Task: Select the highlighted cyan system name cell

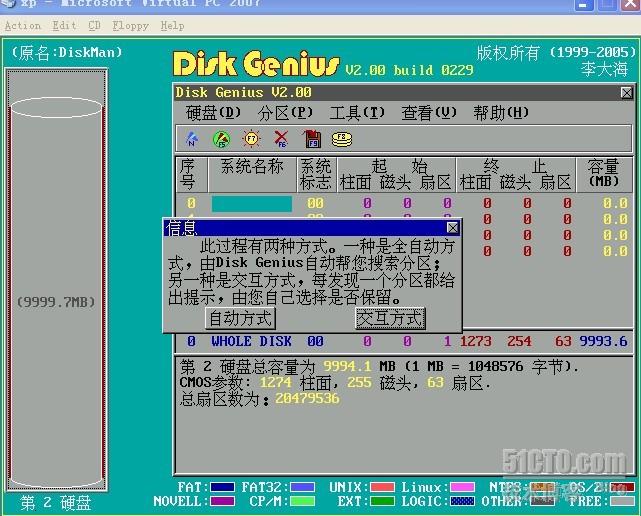Action: pos(251,203)
